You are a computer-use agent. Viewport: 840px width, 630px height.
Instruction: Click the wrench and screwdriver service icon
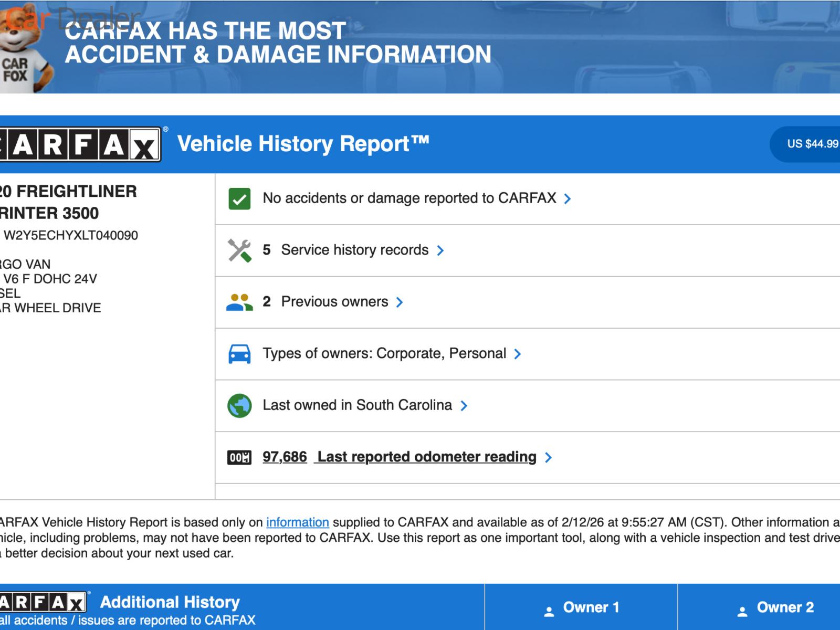239,250
